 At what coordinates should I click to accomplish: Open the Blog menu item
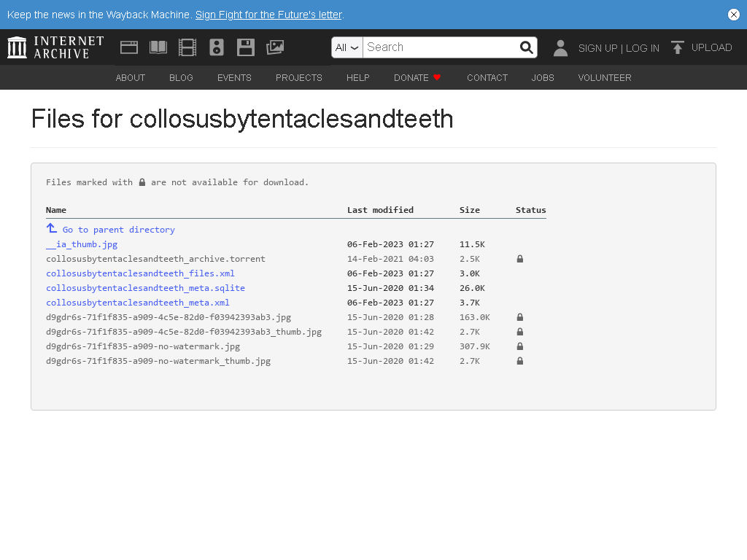(x=181, y=77)
